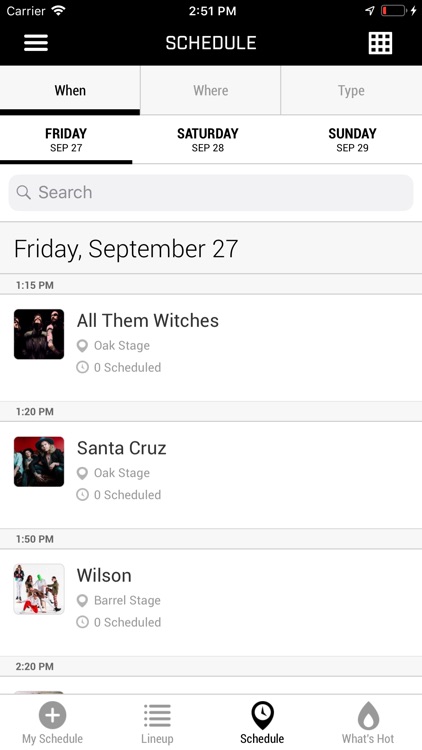Select the When filter tab
422x750 pixels.
[x=70, y=90]
